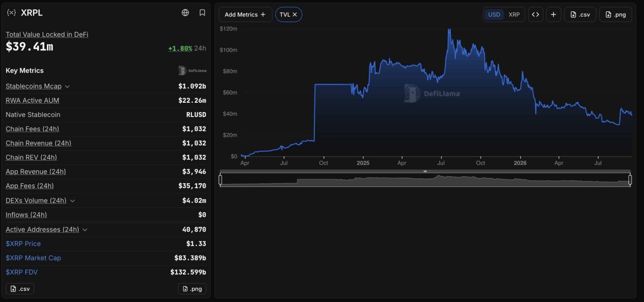Screen dimensions: 644x302
Task: Click the Chain Fees (24h) label
Action: pos(33,129)
